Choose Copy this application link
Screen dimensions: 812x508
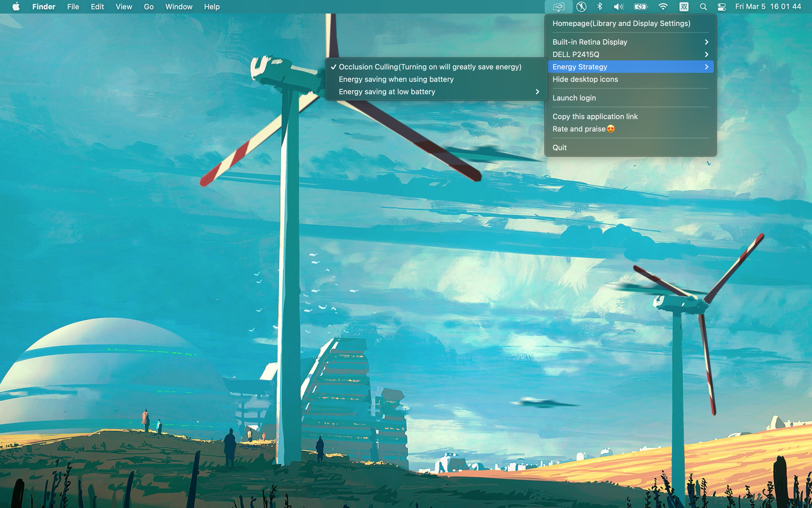click(630, 117)
